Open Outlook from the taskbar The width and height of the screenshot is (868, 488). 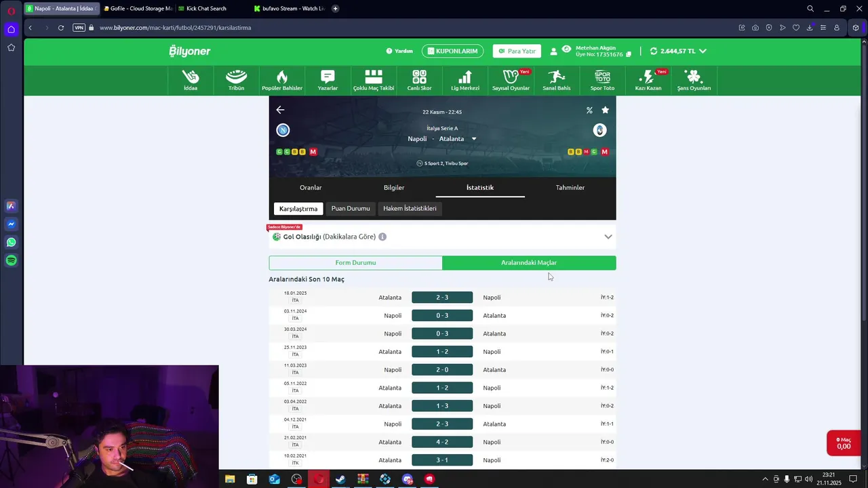[274, 479]
